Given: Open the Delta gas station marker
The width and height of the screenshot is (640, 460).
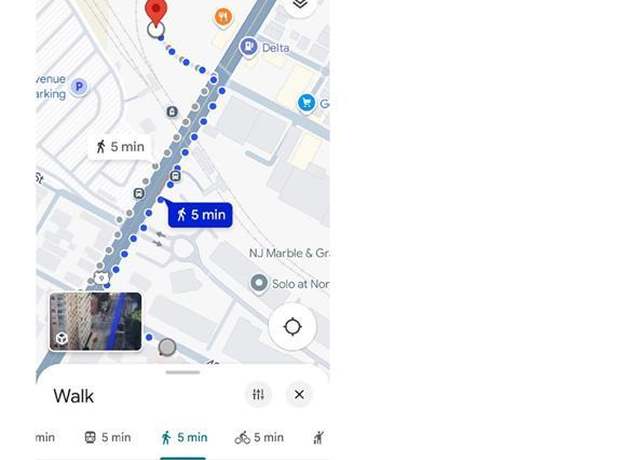Looking at the screenshot, I should coord(249,47).
